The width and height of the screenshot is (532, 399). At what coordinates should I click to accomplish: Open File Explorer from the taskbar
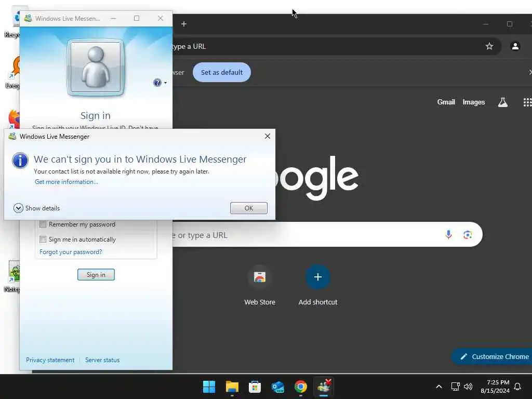tap(232, 387)
